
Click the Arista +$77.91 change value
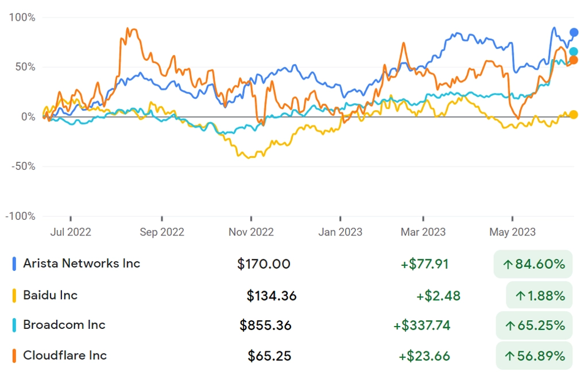coord(424,264)
